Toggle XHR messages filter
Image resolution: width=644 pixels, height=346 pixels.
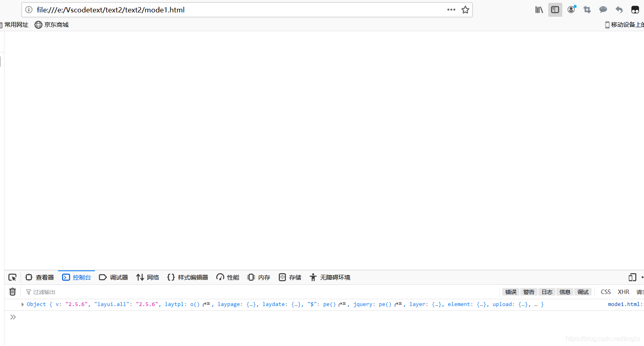pos(624,292)
